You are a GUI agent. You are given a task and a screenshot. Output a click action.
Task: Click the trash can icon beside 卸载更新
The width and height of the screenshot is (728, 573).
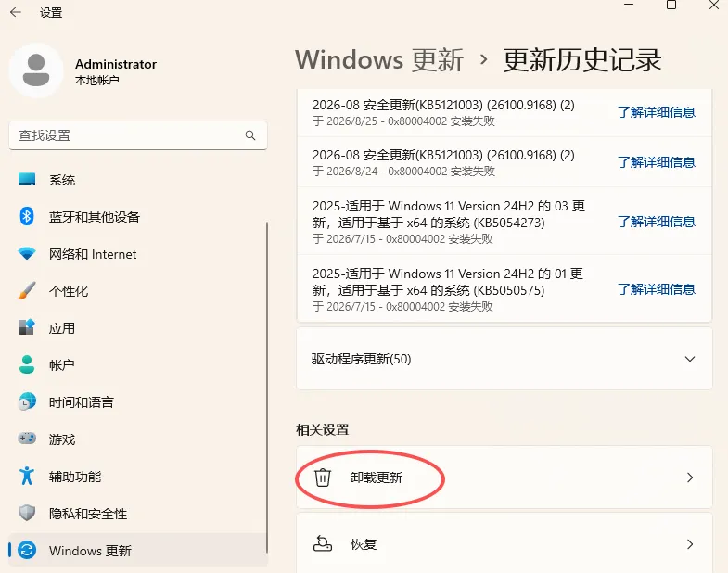pos(322,477)
